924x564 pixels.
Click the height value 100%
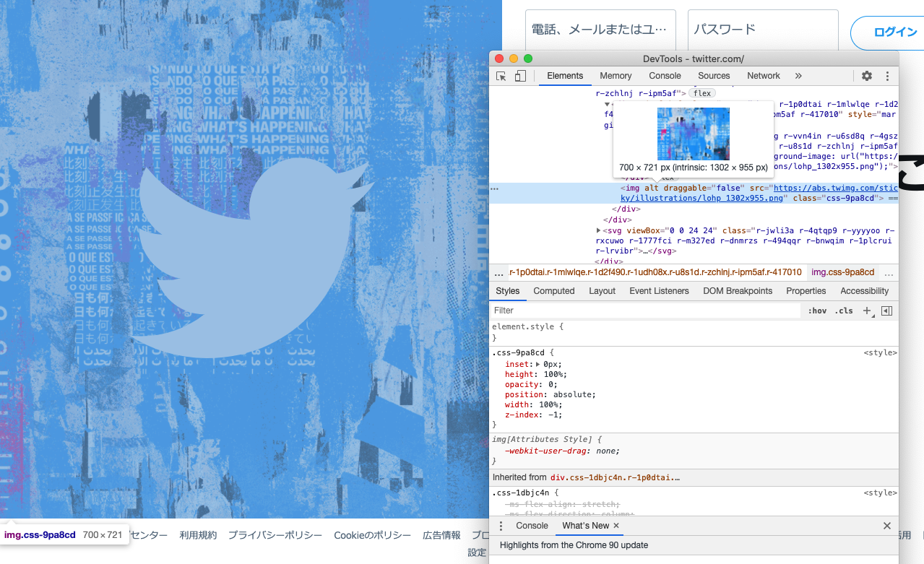(x=552, y=375)
